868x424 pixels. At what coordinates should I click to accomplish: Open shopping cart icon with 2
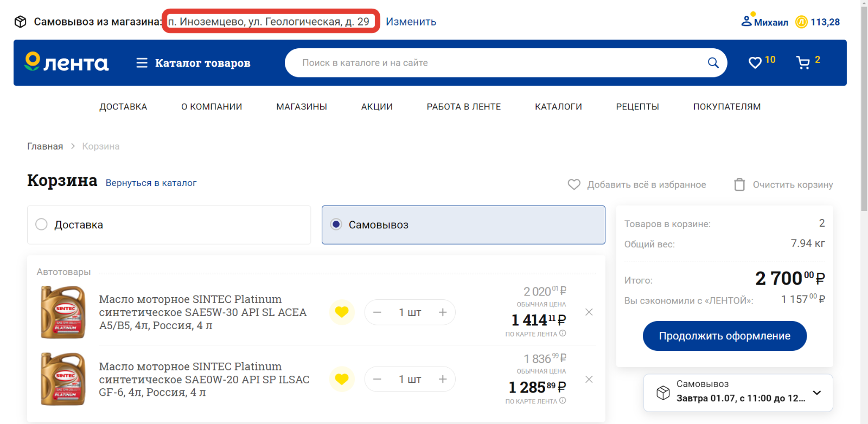(803, 63)
